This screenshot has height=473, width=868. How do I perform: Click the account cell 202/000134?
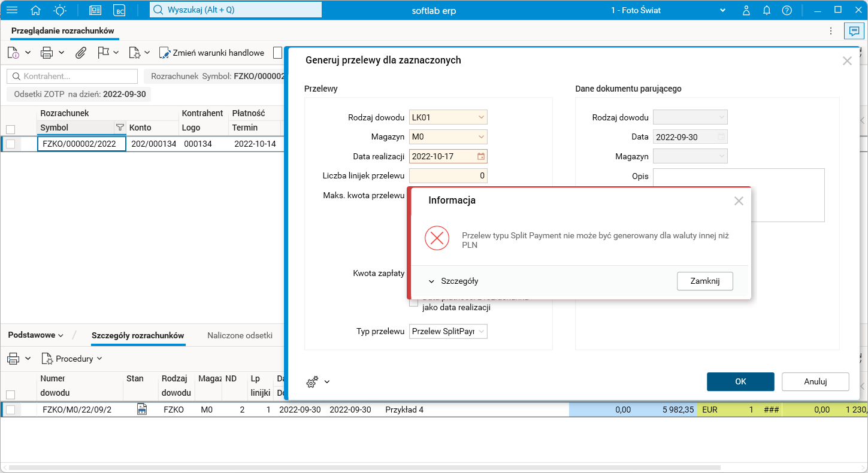153,144
